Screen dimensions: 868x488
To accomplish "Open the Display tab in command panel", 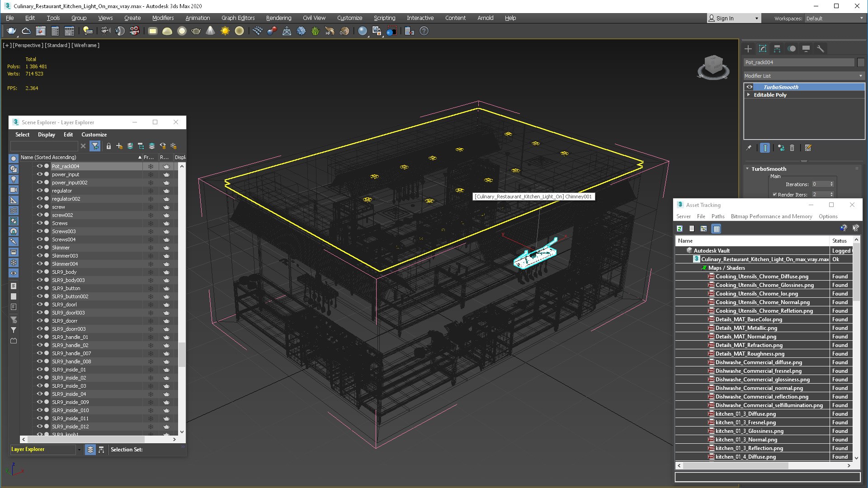I will point(806,49).
